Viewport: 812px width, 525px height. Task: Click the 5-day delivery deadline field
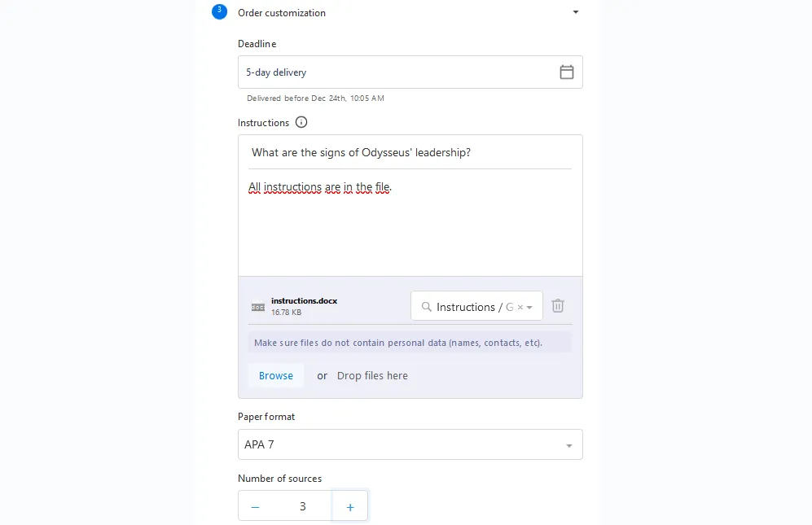410,72
